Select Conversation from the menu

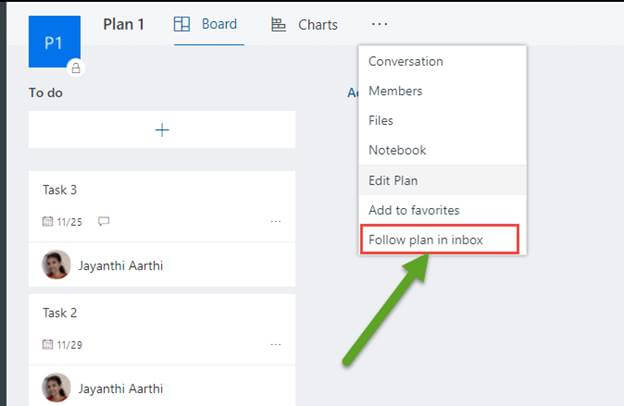pyautogui.click(x=443, y=61)
